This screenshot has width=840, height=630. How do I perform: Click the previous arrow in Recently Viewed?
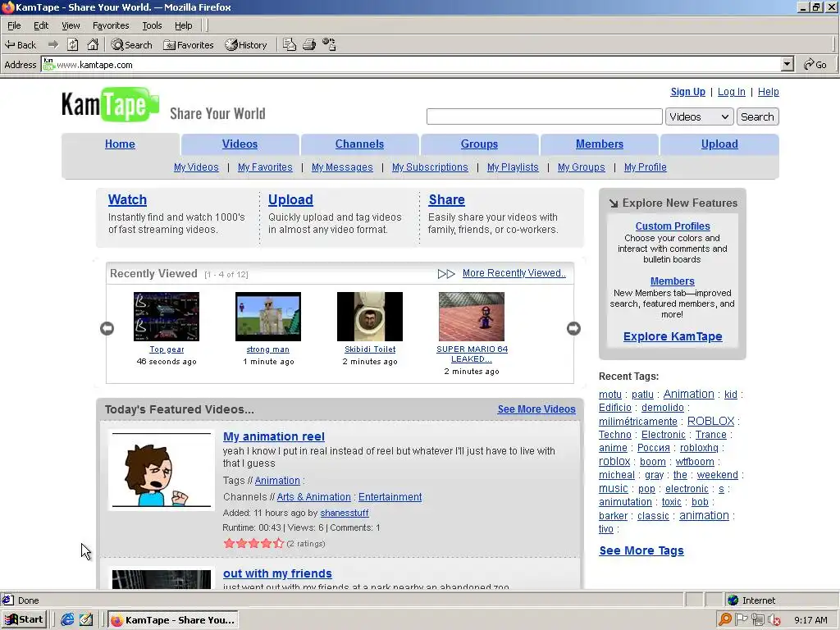tap(107, 328)
